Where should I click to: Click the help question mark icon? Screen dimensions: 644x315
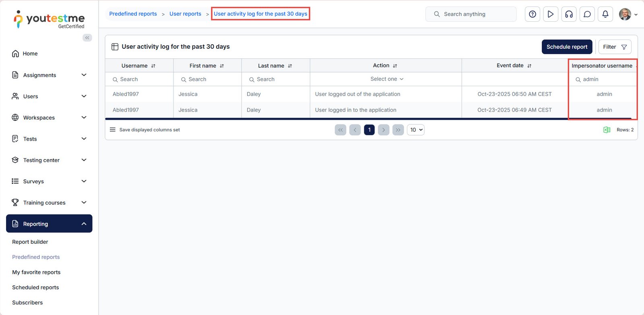pos(532,14)
